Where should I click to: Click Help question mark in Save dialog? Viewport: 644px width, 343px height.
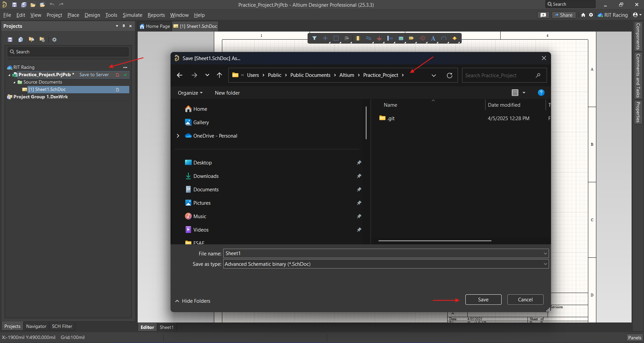[x=541, y=93]
